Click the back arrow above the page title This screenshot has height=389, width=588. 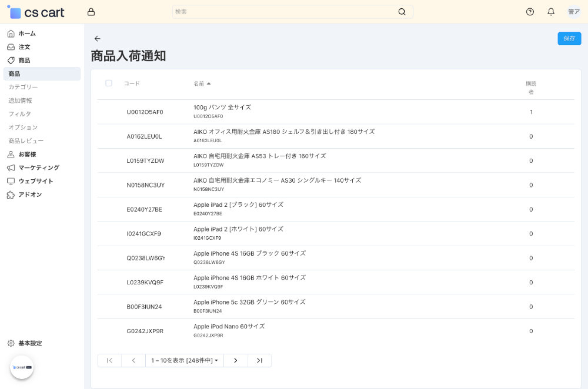point(98,39)
